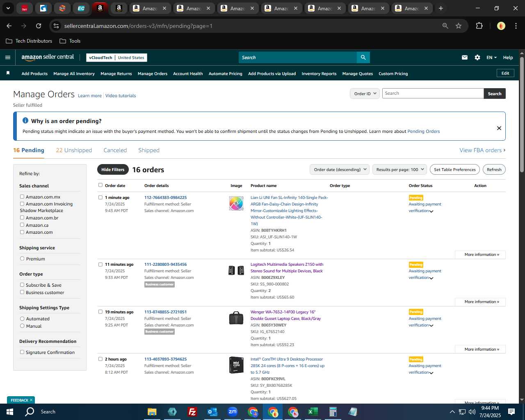Open the settings gear in the header

(477, 57)
